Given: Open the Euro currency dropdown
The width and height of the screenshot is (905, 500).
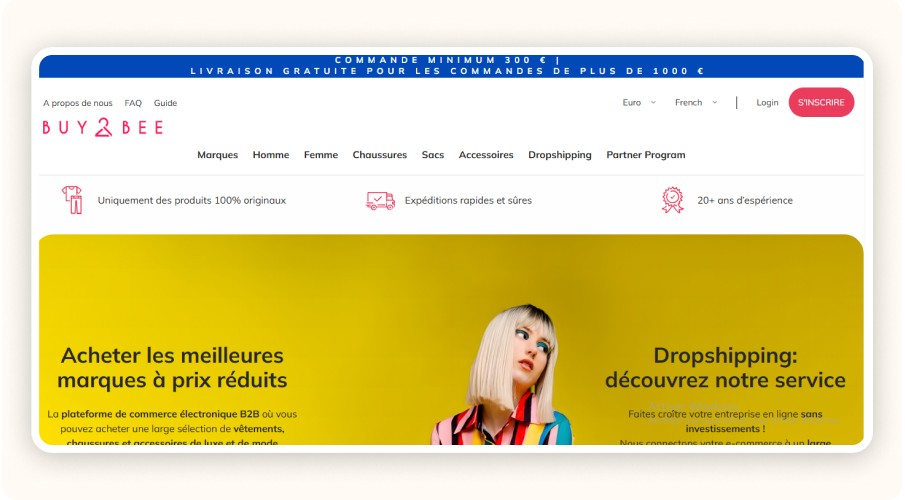Looking at the screenshot, I should tap(639, 102).
